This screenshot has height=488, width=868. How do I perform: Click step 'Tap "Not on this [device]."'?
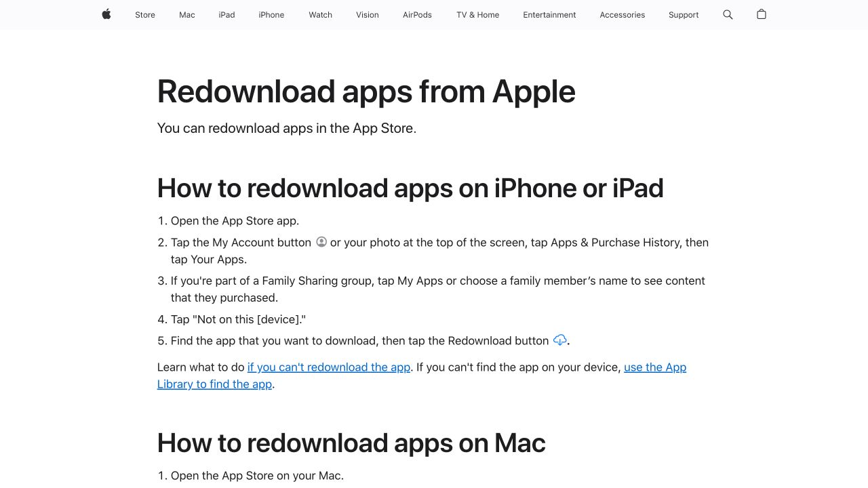pos(238,319)
